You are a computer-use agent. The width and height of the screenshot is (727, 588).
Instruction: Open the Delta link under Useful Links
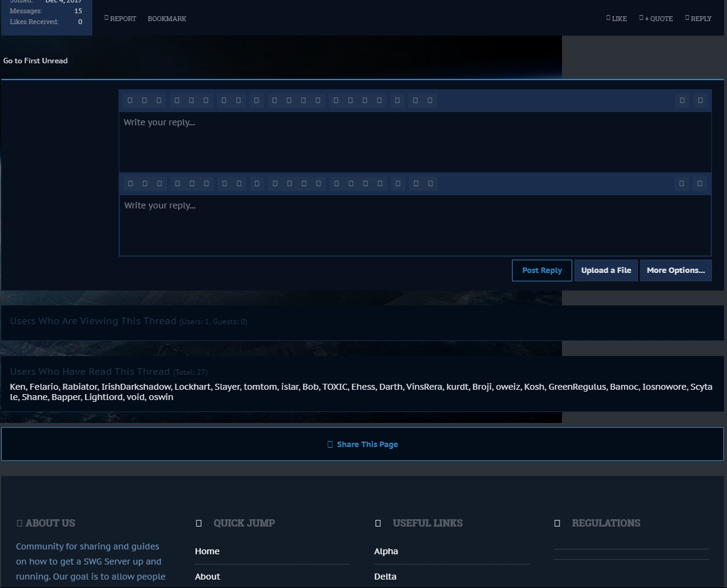pyautogui.click(x=385, y=577)
